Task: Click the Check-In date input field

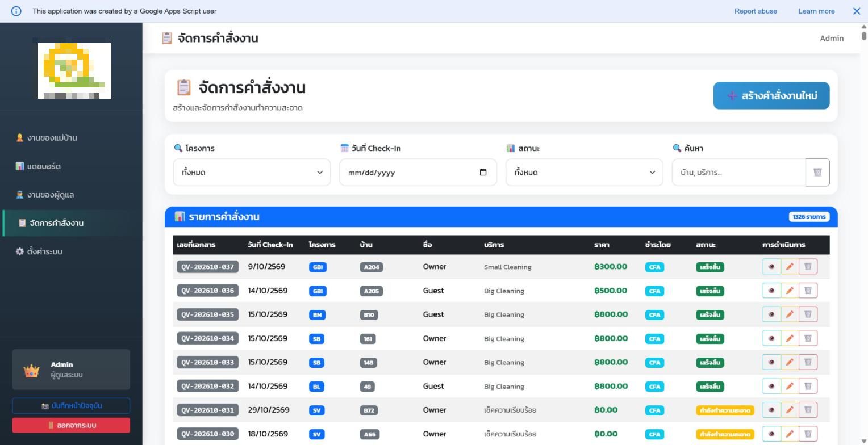Action: [418, 173]
